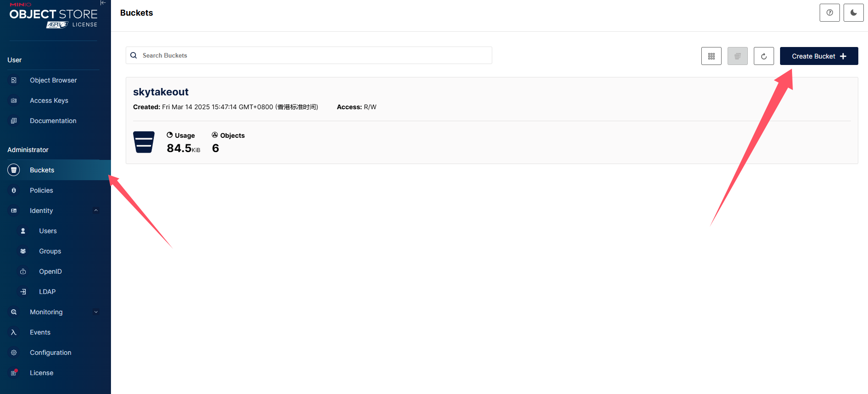Click the Object Browser icon

pyautogui.click(x=14, y=80)
